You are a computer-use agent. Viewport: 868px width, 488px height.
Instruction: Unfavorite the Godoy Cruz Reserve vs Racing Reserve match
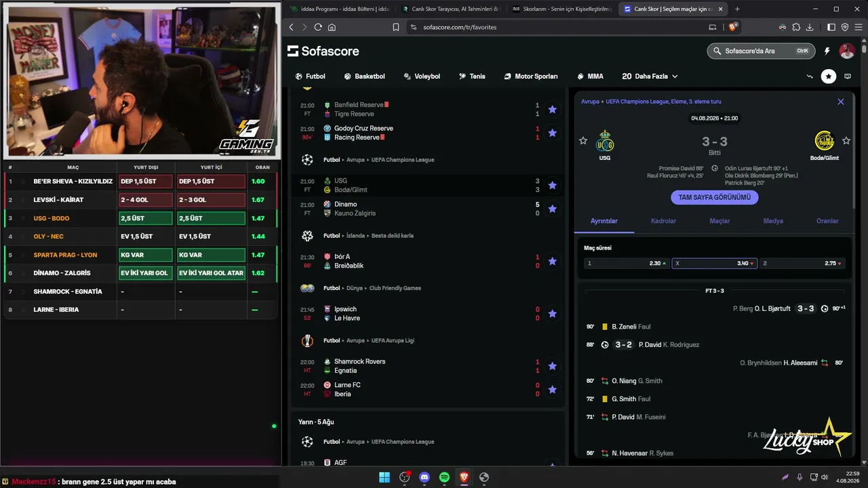click(552, 133)
